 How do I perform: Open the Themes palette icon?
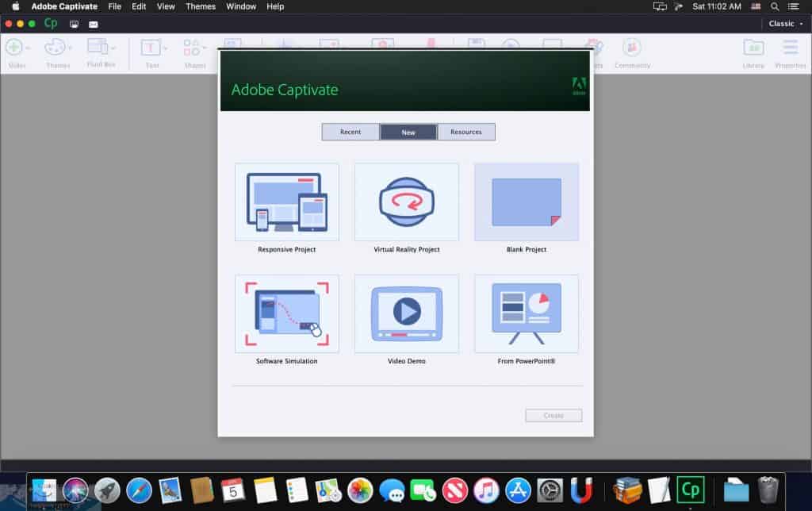(55, 48)
